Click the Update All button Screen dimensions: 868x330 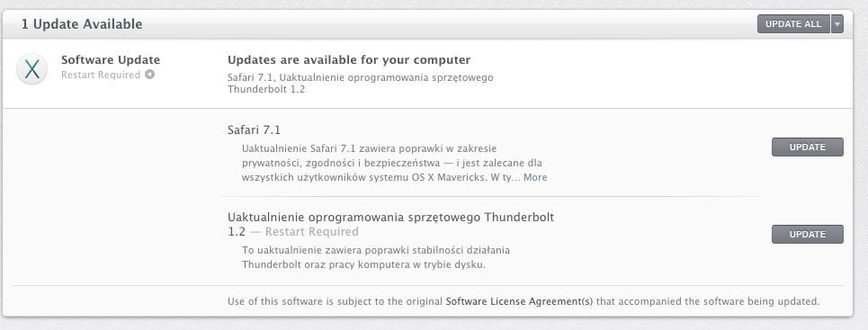click(x=793, y=23)
